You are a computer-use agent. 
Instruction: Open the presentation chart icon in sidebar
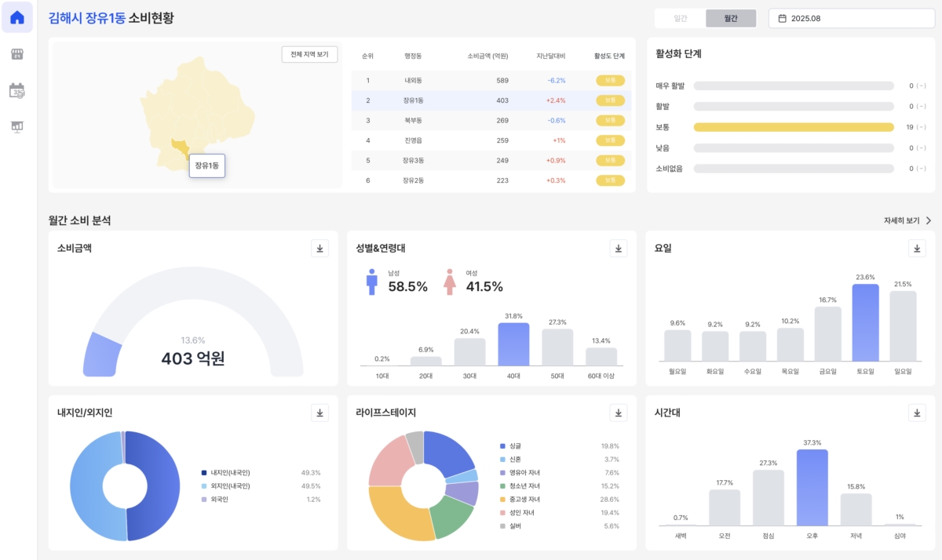click(16, 125)
